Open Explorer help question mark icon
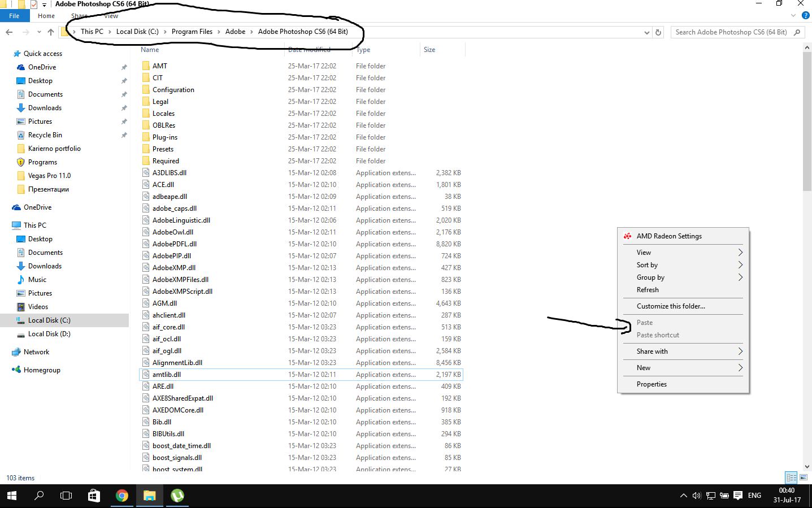 tap(806, 15)
